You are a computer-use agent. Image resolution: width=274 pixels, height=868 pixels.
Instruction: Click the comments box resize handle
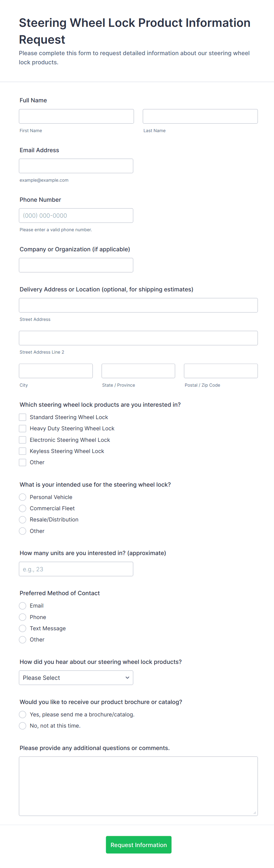tap(255, 813)
